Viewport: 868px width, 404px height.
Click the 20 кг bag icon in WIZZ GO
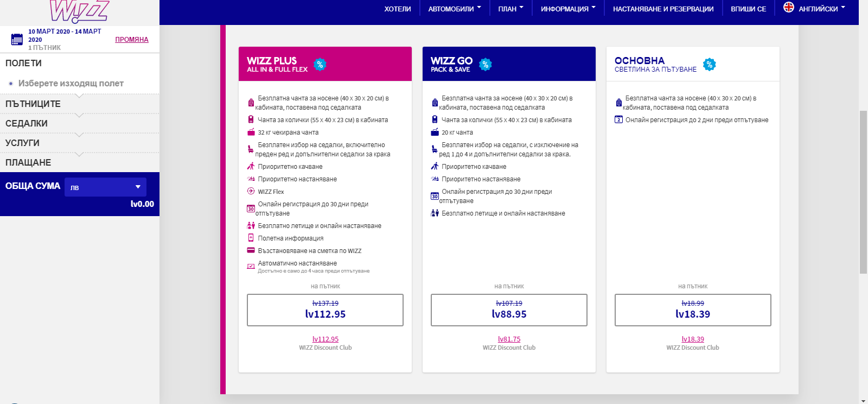435,132
